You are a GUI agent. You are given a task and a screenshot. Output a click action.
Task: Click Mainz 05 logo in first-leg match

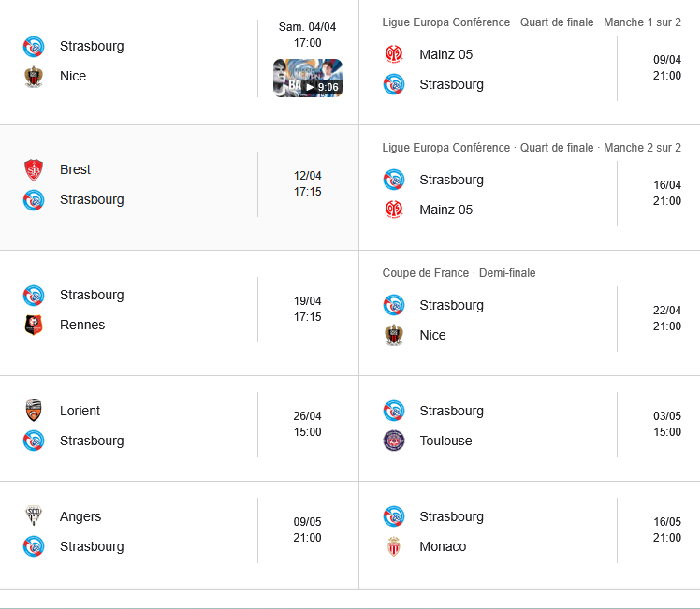coord(394,54)
